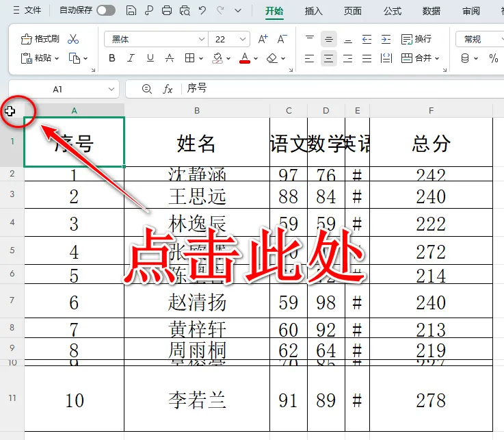The image size is (504, 440).
Task: Click the cut scissors icon
Action: pos(73,39)
